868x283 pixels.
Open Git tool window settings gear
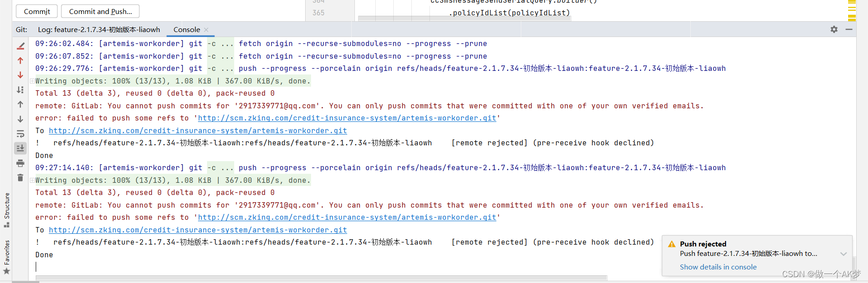[834, 29]
